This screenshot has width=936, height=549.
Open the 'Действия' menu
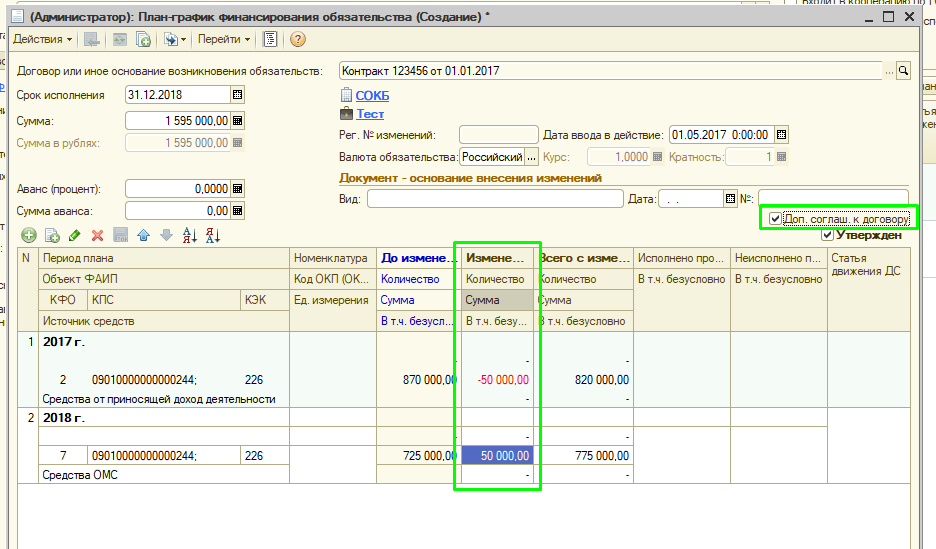click(42, 39)
